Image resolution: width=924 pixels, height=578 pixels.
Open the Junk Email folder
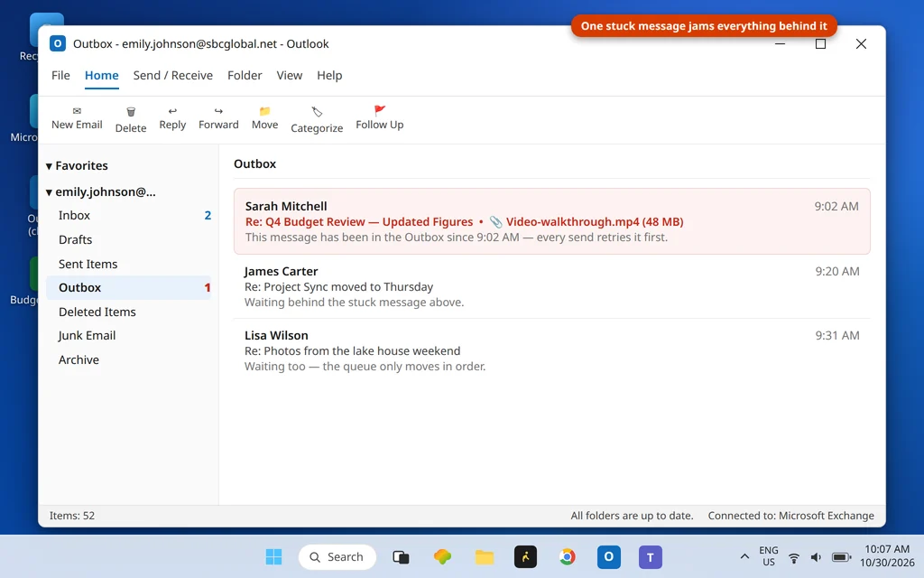pos(128,336)
